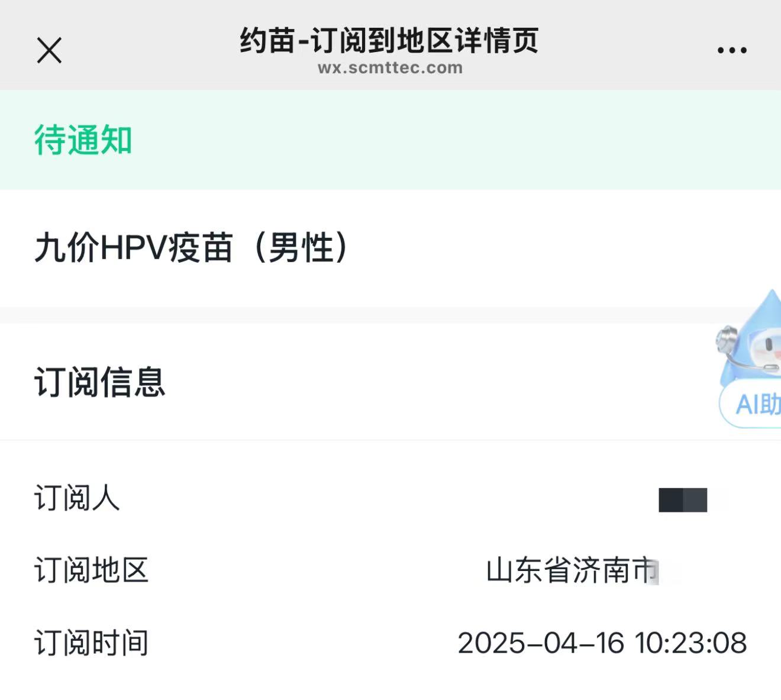Tap the 订阅人 row label

pos(77,498)
